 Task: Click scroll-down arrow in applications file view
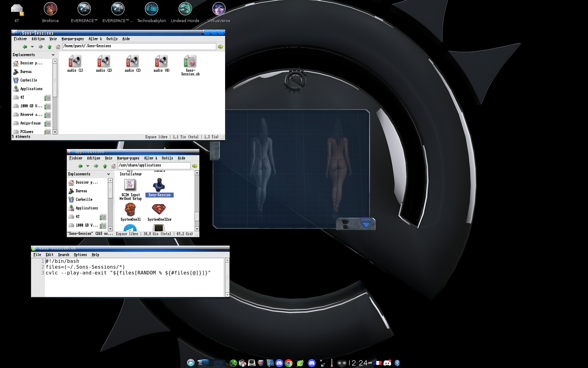[x=197, y=229]
